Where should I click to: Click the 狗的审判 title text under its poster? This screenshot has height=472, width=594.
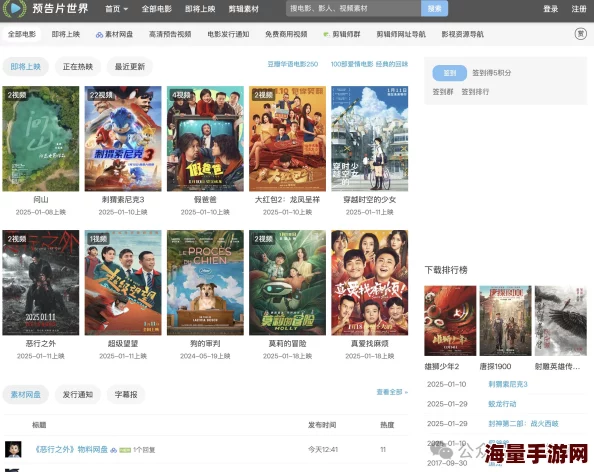pyautogui.click(x=205, y=344)
